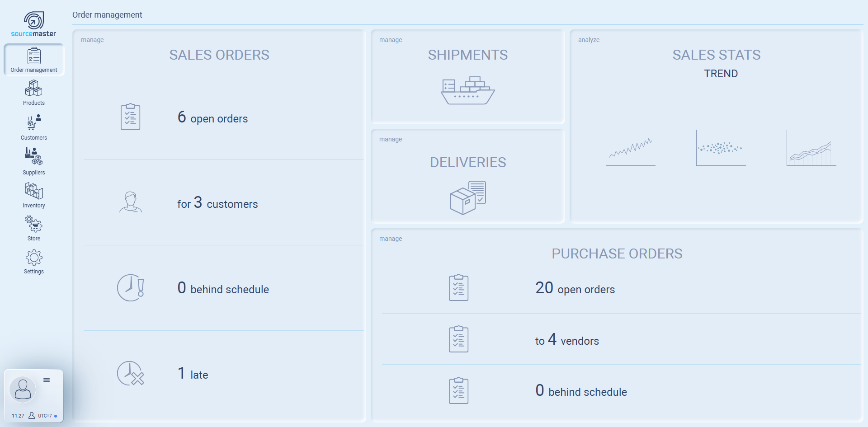Image resolution: width=868 pixels, height=427 pixels.
Task: Click "for 3 customers" text
Action: click(217, 203)
